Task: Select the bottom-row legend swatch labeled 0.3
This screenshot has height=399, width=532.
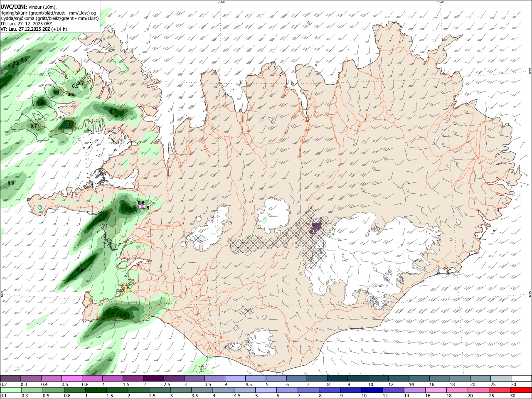Action: [32, 390]
